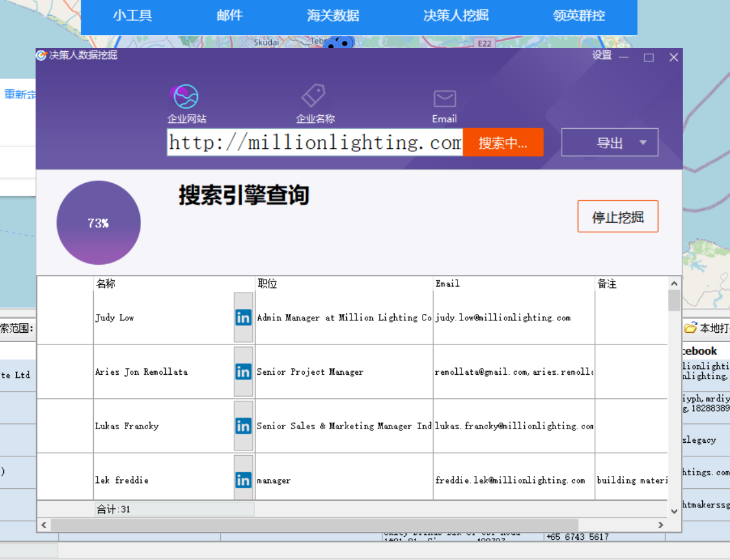The width and height of the screenshot is (730, 560).
Task: Click the 'Senior Project Manager' cell
Action: [344, 372]
